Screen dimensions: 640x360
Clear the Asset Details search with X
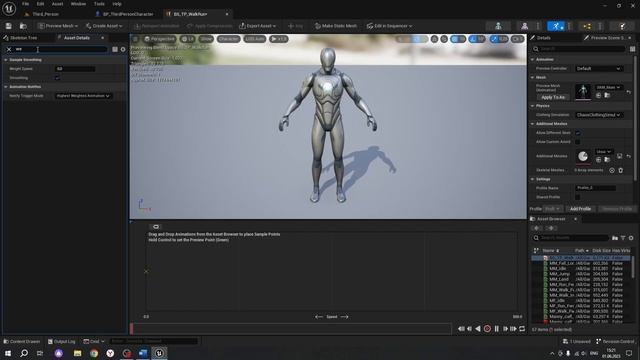tap(9, 49)
